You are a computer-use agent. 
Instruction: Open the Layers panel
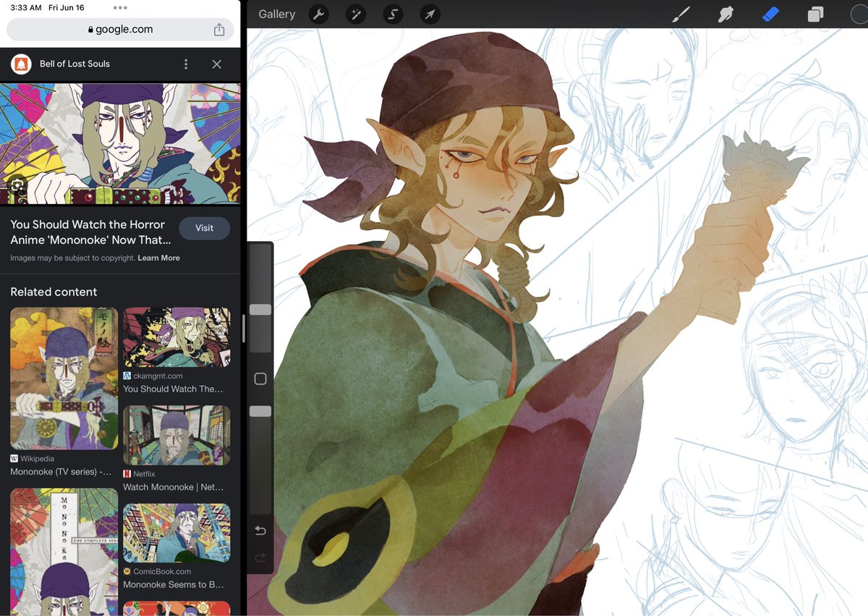(815, 14)
